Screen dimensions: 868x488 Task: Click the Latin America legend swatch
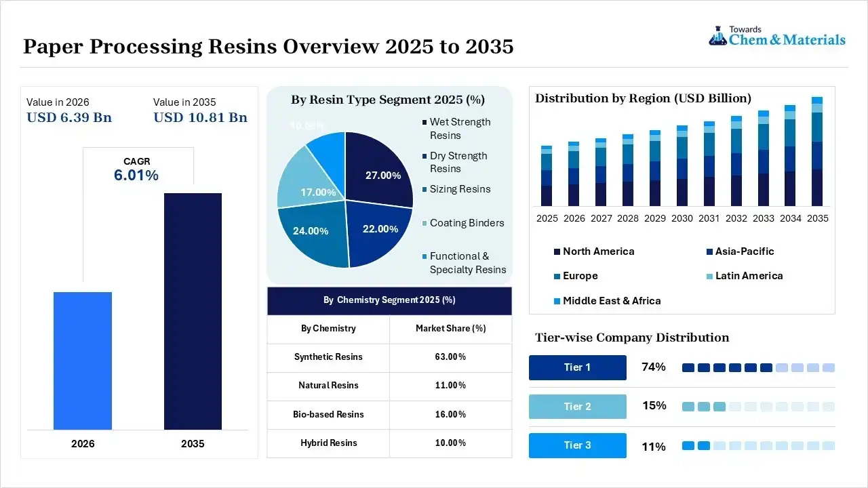click(709, 276)
